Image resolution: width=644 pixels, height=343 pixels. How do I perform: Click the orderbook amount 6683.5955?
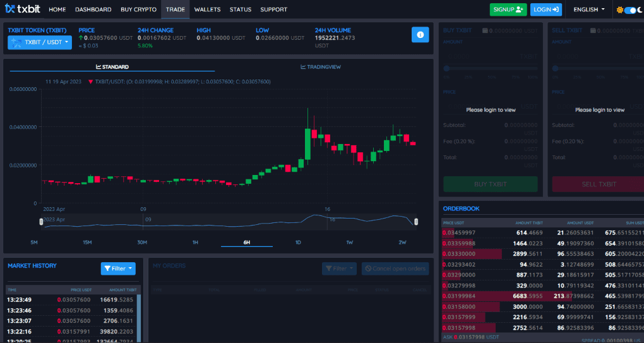coord(527,296)
